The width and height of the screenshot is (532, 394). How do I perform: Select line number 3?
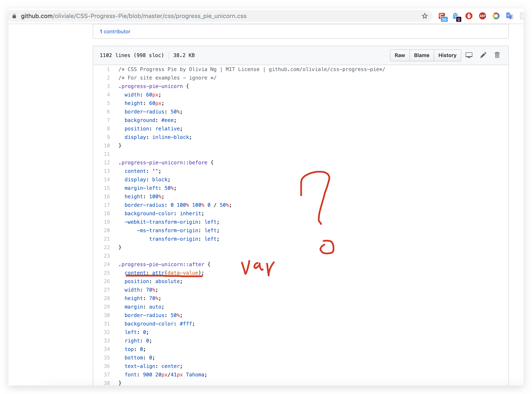click(x=108, y=86)
